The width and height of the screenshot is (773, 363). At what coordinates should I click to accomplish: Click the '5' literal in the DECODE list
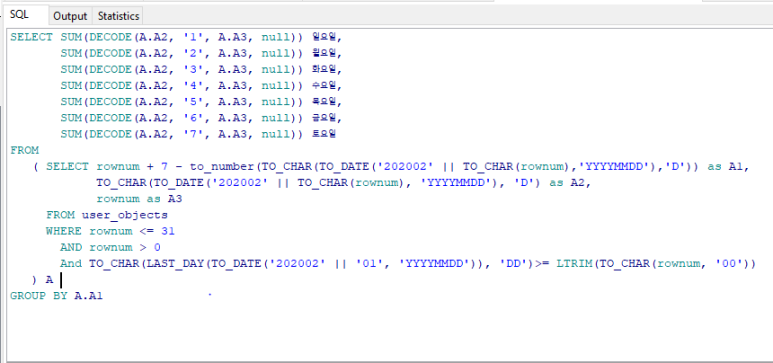point(193,102)
